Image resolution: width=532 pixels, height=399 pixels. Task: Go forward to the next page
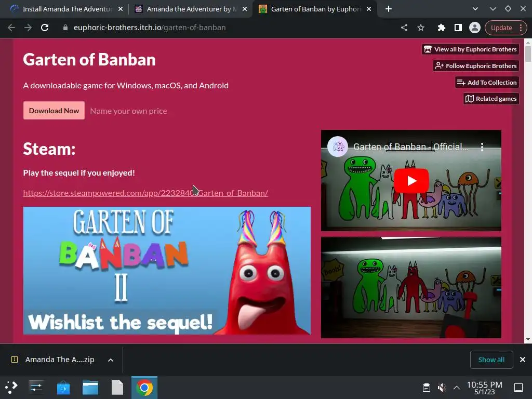[x=28, y=28]
